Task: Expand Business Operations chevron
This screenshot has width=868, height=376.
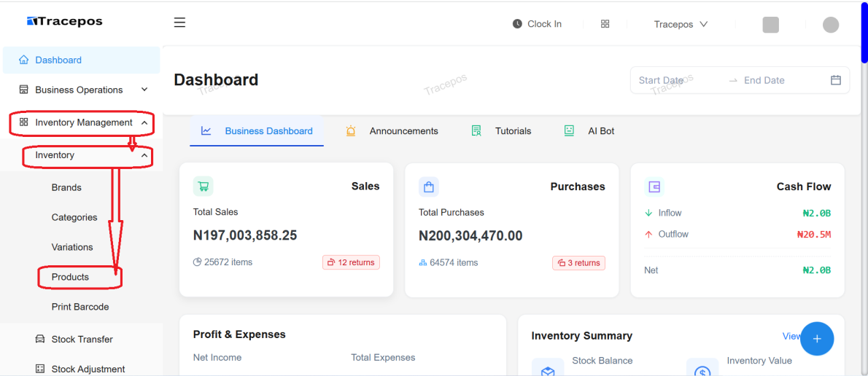Action: [x=144, y=90]
